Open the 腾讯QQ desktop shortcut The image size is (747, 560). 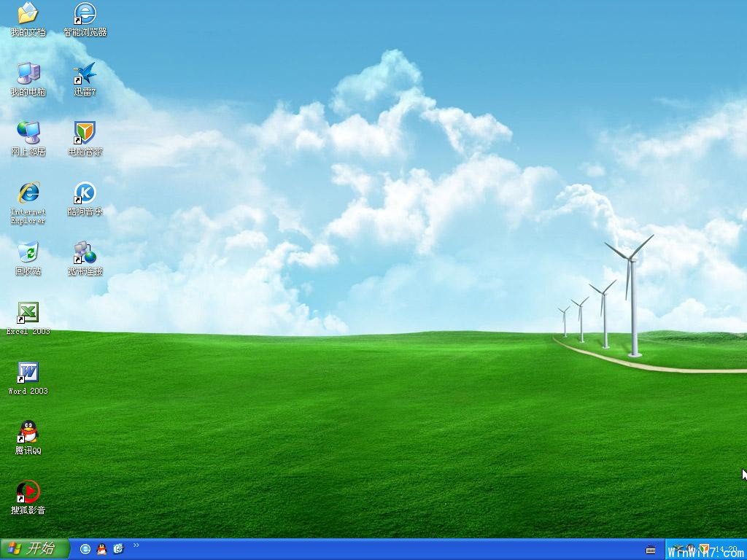click(x=28, y=437)
